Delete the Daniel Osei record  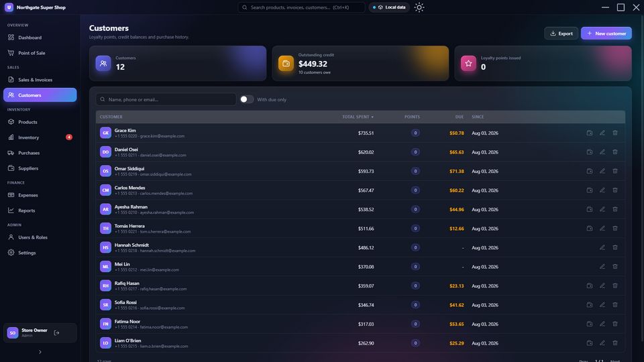click(x=615, y=152)
